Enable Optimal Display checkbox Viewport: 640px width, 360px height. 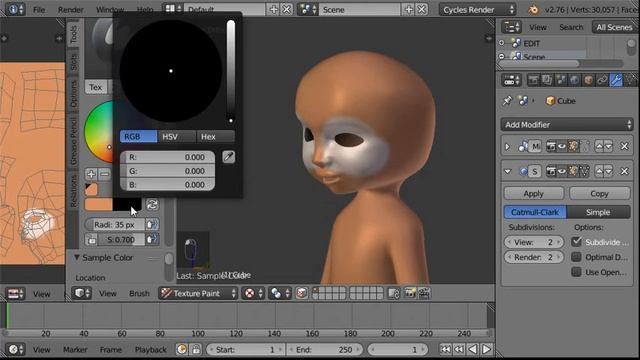coord(576,257)
